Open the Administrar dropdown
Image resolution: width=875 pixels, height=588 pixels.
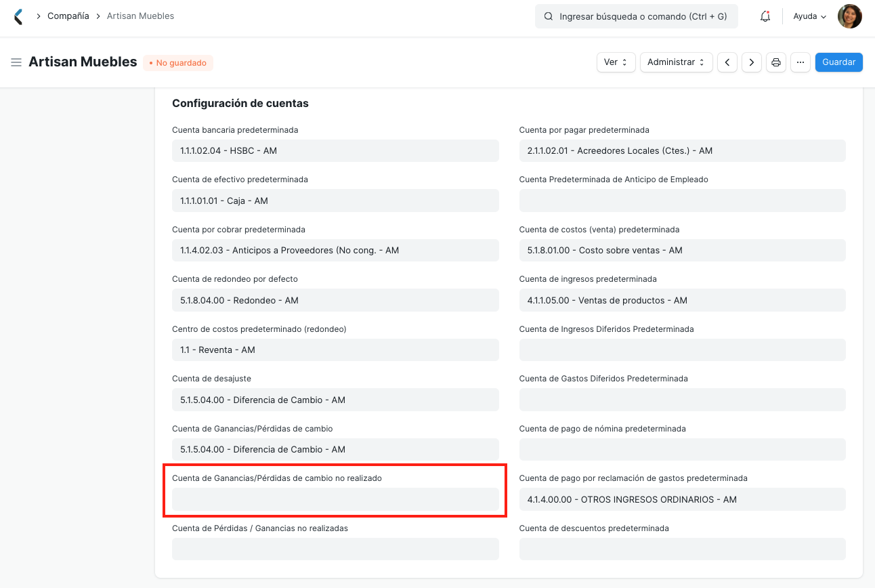pos(676,62)
